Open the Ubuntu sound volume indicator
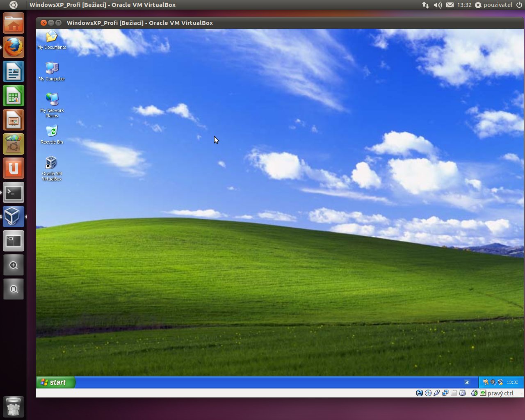The image size is (525, 420). pos(438,5)
